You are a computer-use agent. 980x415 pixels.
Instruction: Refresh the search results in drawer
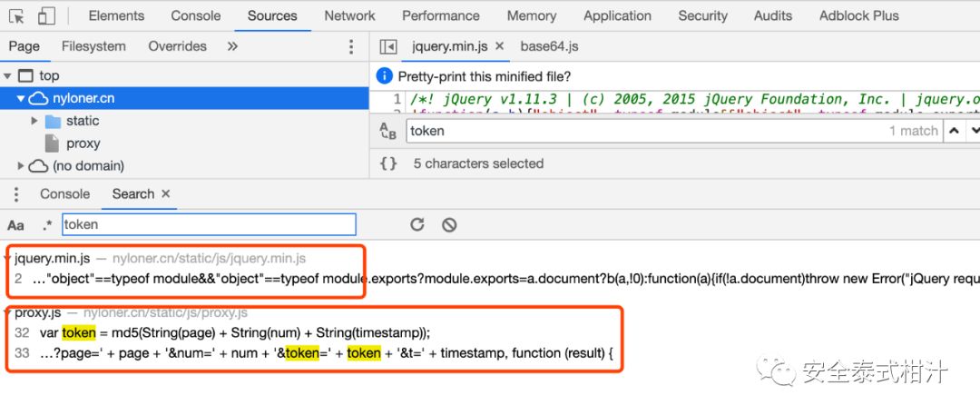coord(417,224)
